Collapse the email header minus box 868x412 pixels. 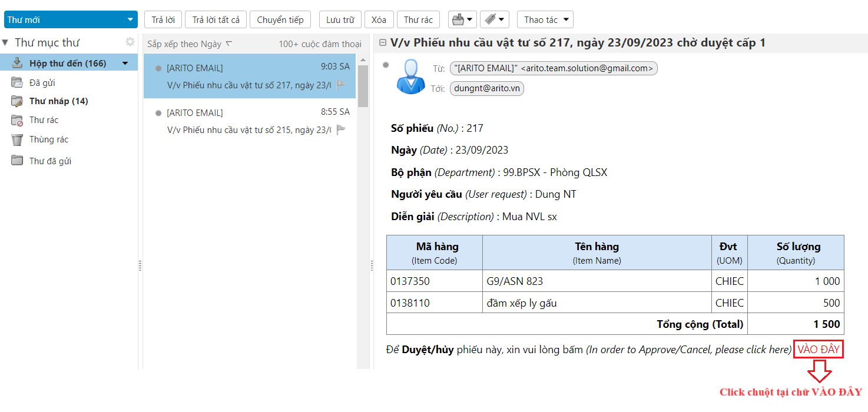383,43
